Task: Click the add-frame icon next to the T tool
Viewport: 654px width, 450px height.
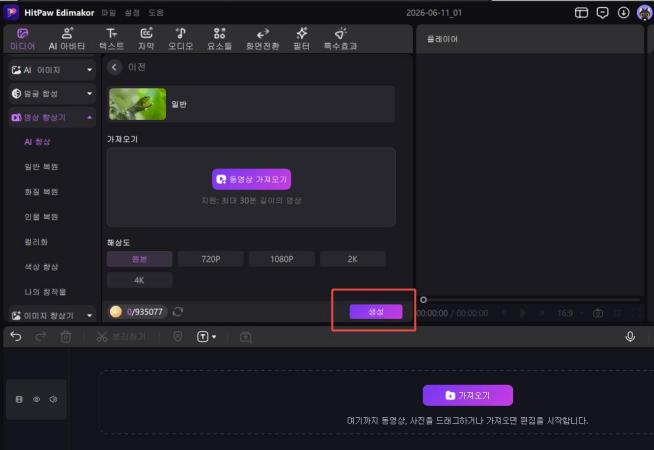Action: click(246, 337)
